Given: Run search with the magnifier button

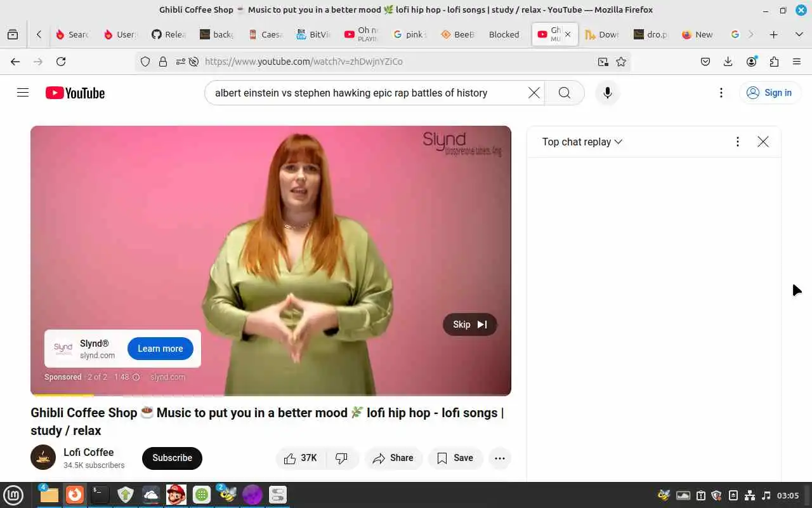Looking at the screenshot, I should click(565, 93).
